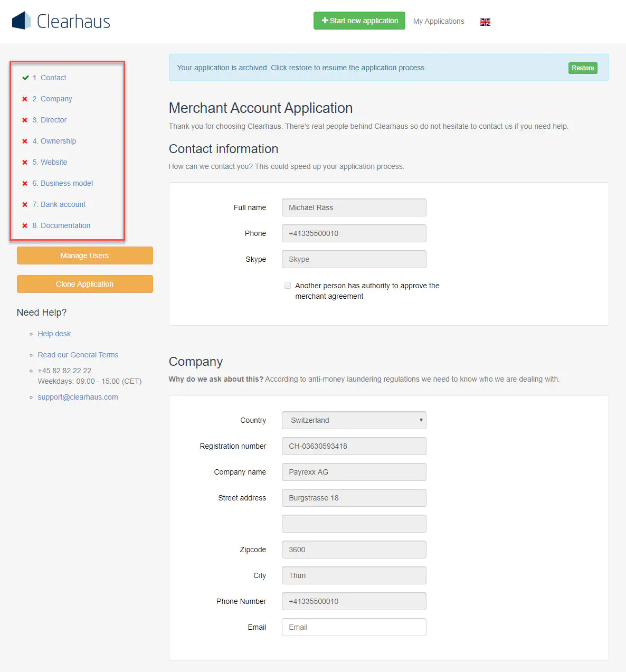Tick the another person has authority checkbox
This screenshot has width=626, height=672.
click(288, 286)
